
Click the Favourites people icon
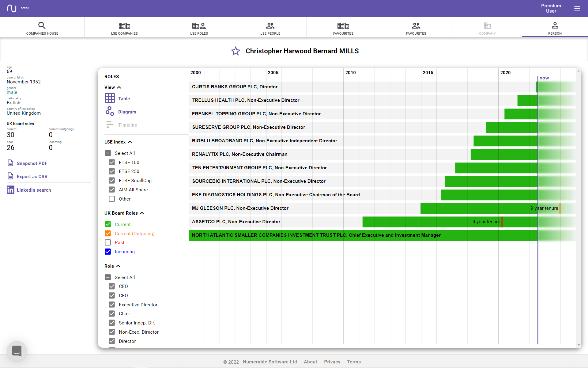click(416, 25)
